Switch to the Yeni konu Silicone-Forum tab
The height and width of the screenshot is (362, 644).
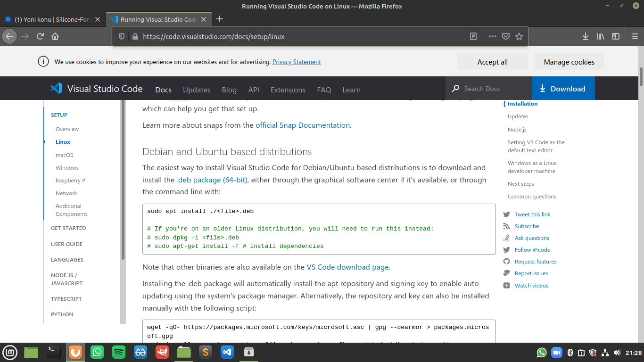pos(52,19)
